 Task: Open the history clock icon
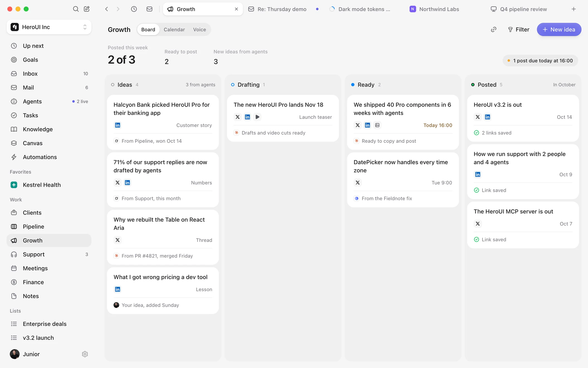pos(134,9)
